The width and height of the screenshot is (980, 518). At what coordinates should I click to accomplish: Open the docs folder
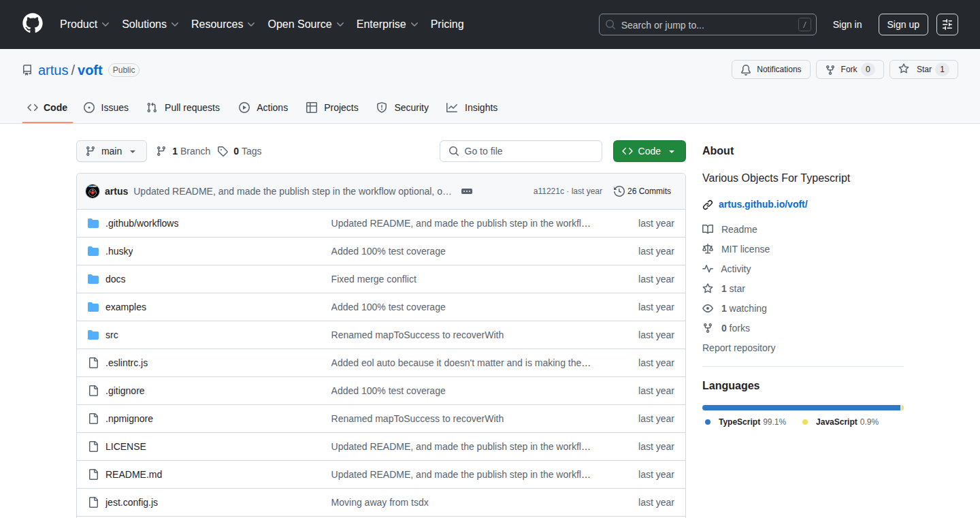tap(115, 279)
